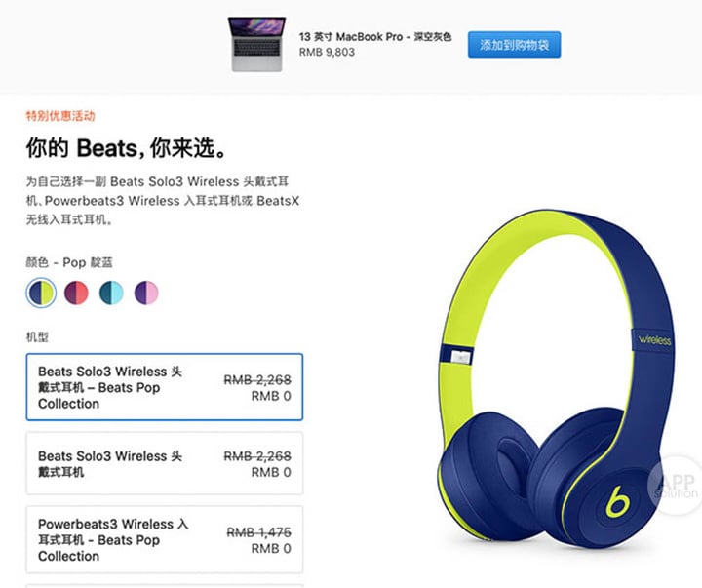Select the Pop acid blue and yellow swatch
Viewport: 702px width, 588px height.
click(41, 293)
